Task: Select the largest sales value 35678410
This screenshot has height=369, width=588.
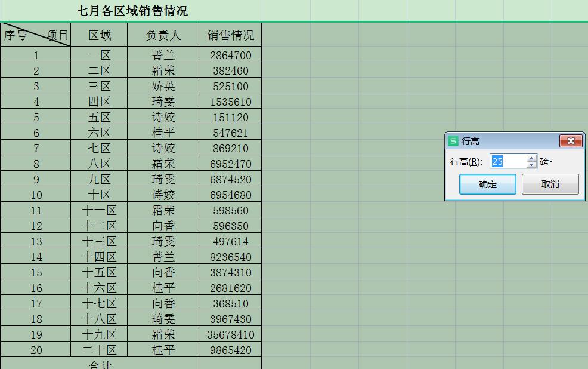Action: (x=230, y=334)
